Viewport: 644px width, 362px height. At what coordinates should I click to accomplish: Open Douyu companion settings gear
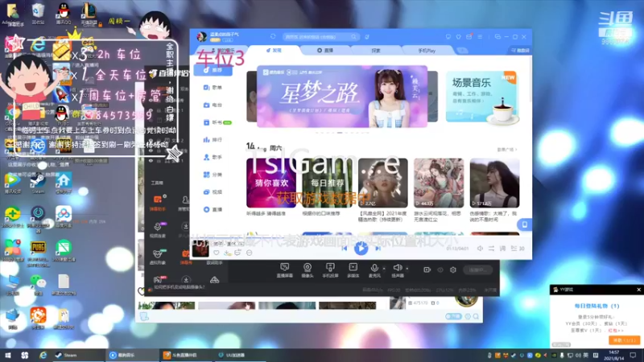pos(452,269)
